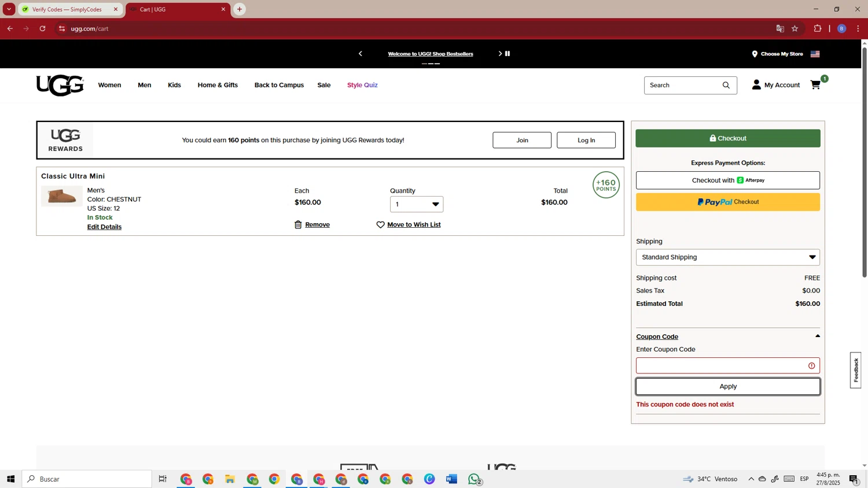868x488 pixels.
Task: Switch to the Verify Codes — SimplyCodes tab
Action: click(67, 9)
